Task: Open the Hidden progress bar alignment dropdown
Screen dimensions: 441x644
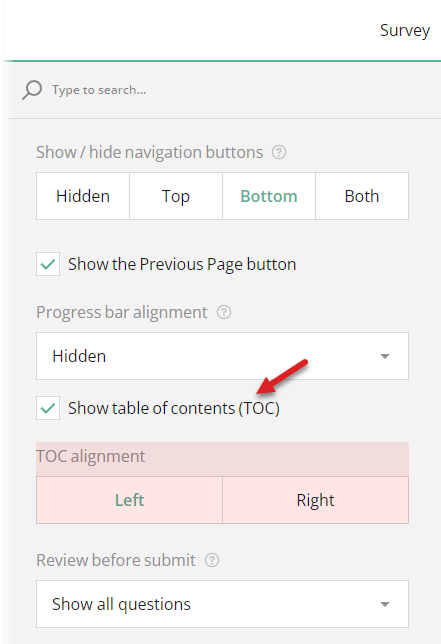Action: pyautogui.click(x=222, y=356)
